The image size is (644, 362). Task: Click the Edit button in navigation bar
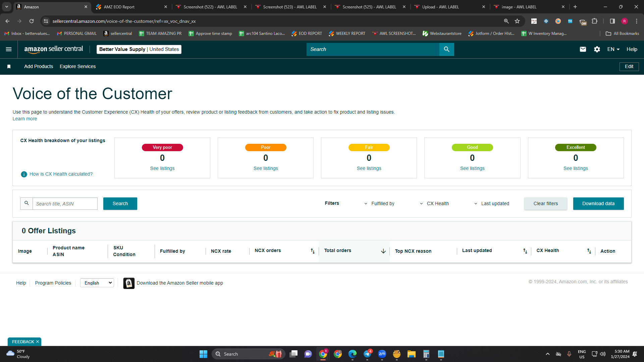(629, 67)
